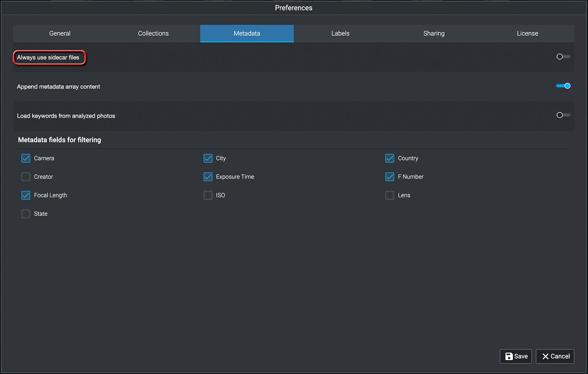Screen dimensions: 588x374
Task: Enable the State filter checkbox
Action: 26,214
